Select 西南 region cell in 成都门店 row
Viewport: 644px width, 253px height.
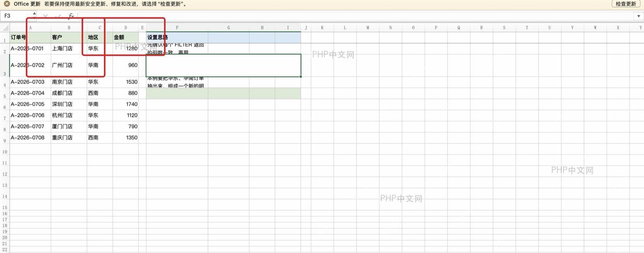100,93
